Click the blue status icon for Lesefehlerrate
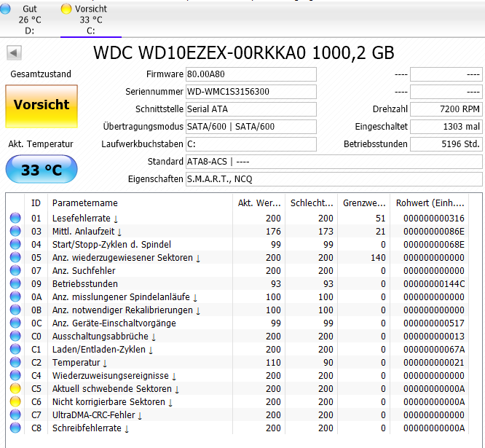The width and height of the screenshot is (485, 448). [15, 218]
